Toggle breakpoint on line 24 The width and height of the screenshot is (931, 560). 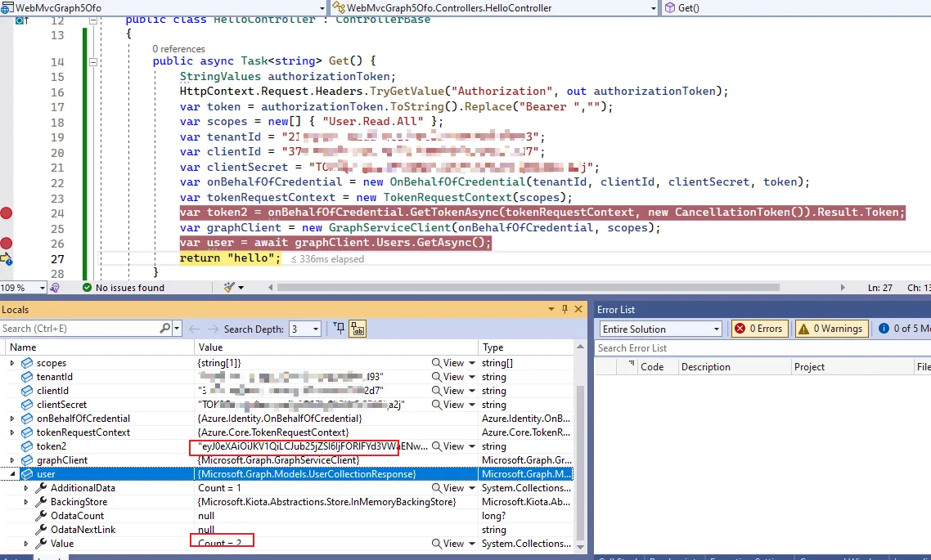[6, 213]
